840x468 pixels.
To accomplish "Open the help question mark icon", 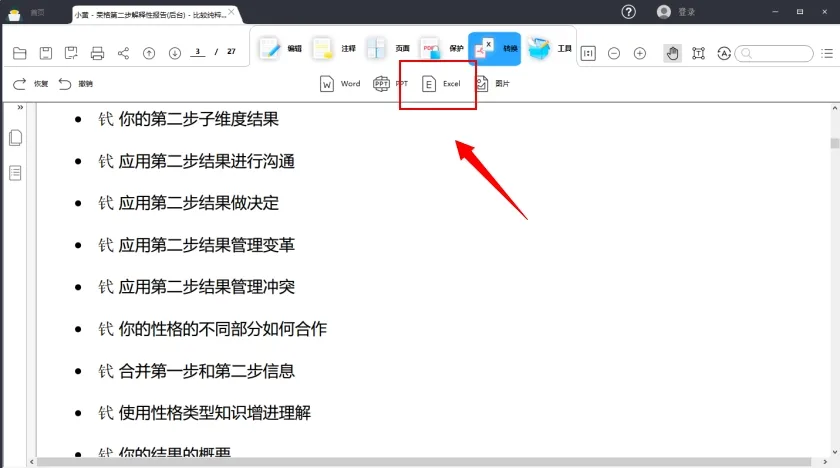I will tap(628, 12).
